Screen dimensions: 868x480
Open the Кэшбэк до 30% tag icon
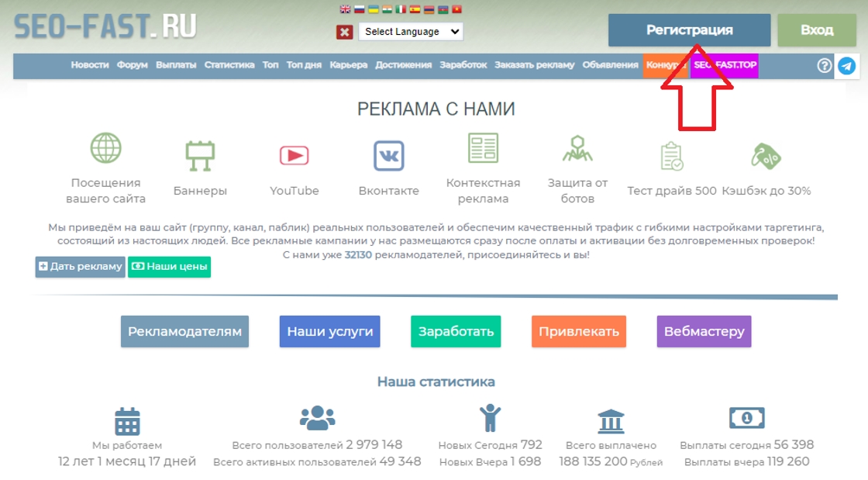(766, 156)
